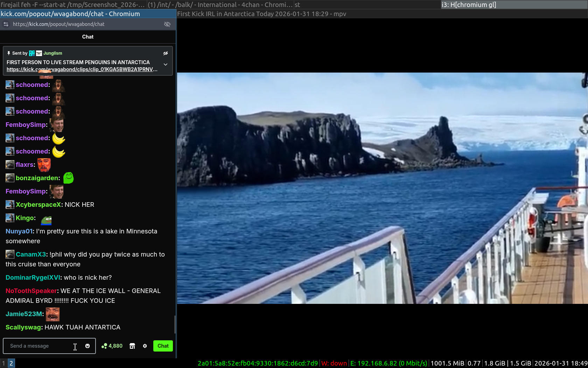Click the IPv6 address in status bar
588x368 pixels.
pos(258,363)
